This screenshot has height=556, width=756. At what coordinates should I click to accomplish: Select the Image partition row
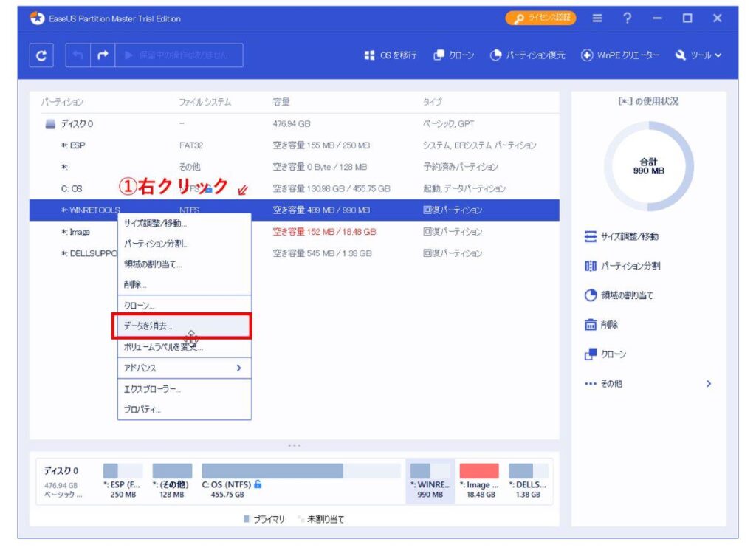pyautogui.click(x=294, y=232)
